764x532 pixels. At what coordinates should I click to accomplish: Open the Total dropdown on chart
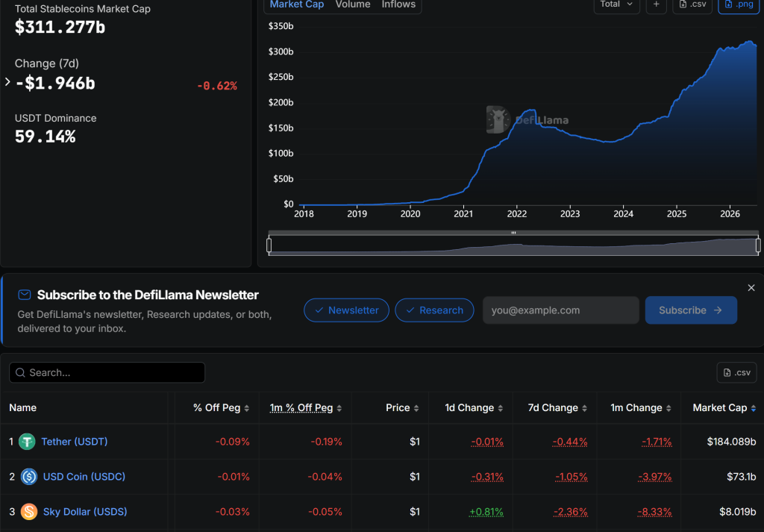click(616, 4)
